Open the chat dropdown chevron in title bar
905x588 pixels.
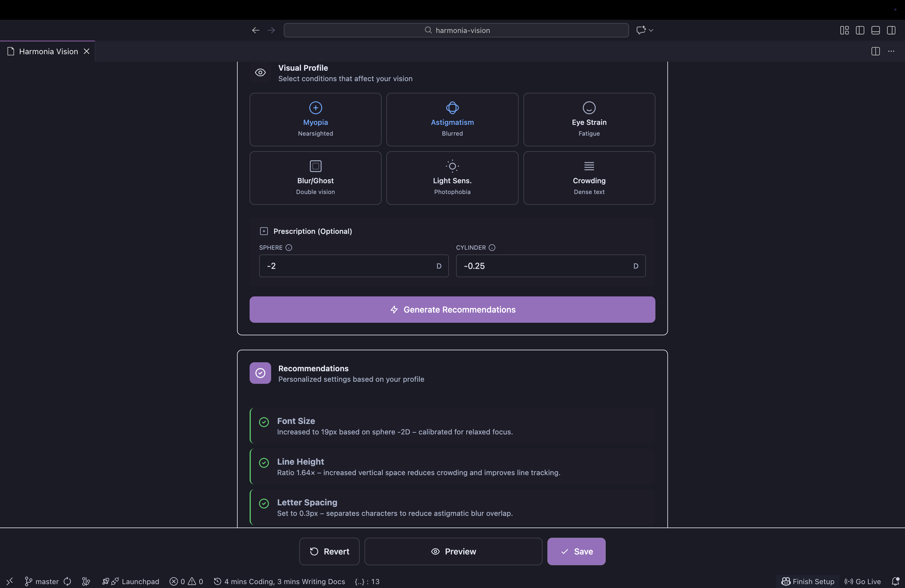[651, 30]
